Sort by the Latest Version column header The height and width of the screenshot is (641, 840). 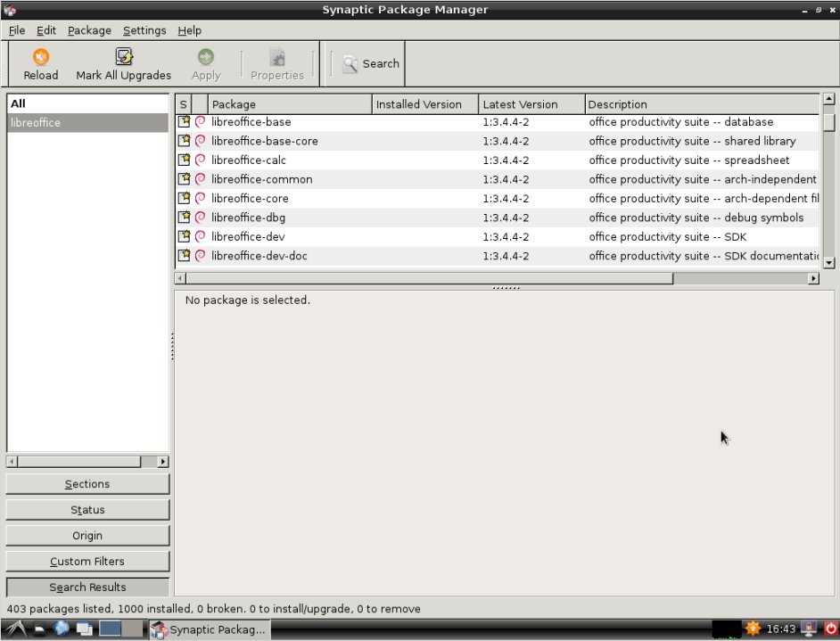(531, 104)
